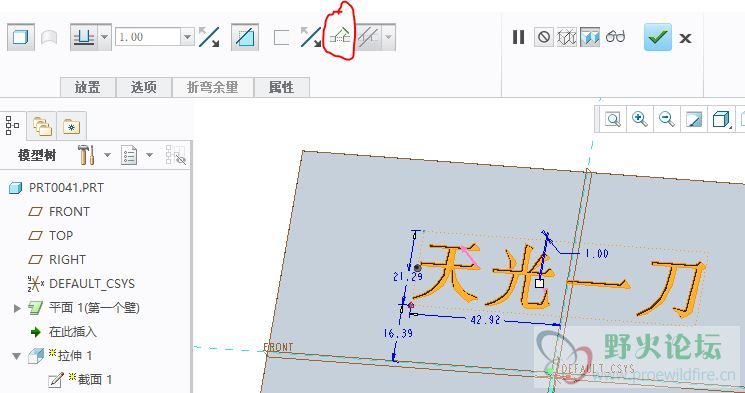This screenshot has height=393, width=745.
Task: Click the zoom in icon
Action: 640,119
